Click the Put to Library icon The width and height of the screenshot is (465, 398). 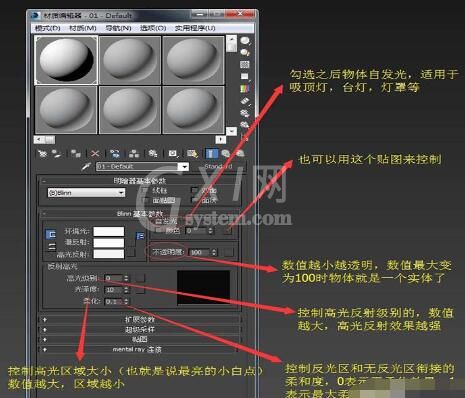pyautogui.click(x=153, y=154)
